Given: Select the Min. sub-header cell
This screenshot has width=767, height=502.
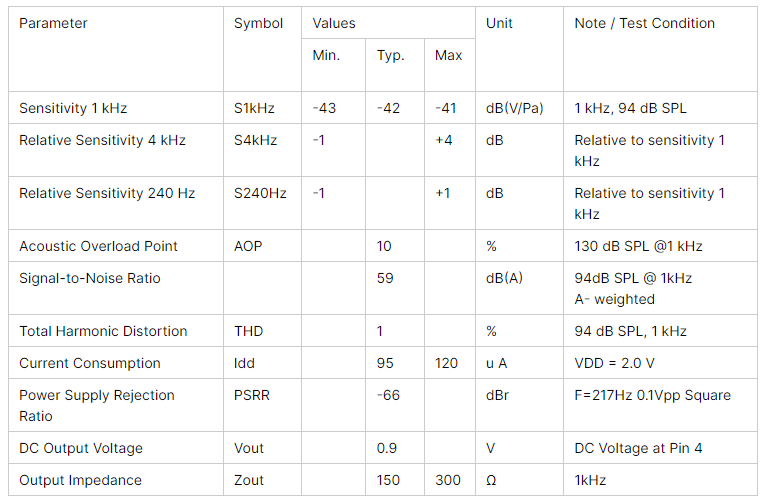Looking at the screenshot, I should (x=326, y=55).
